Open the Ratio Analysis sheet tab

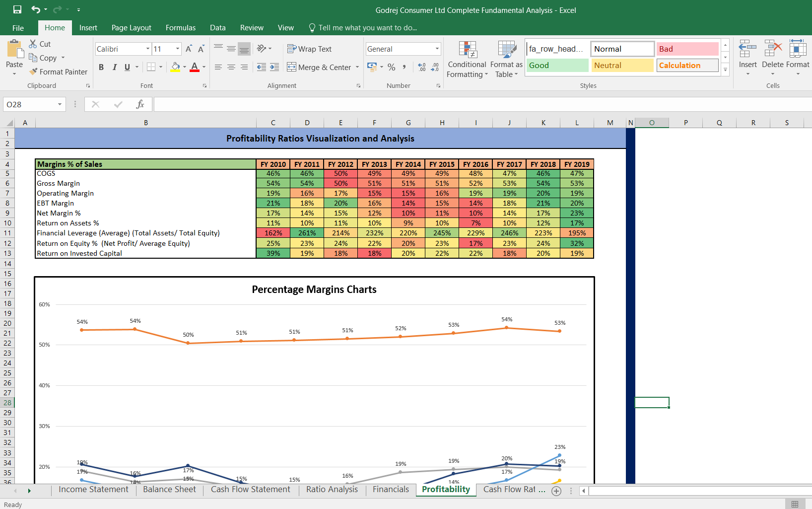332,489
